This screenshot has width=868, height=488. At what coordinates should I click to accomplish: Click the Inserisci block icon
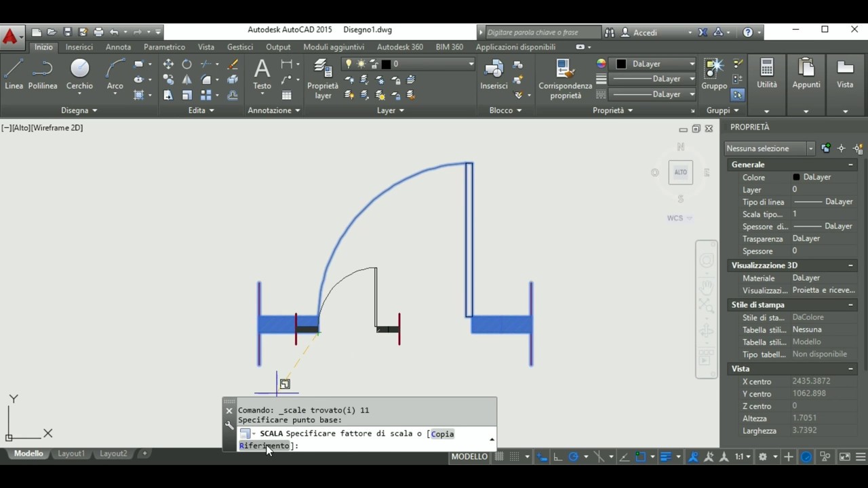(x=494, y=75)
